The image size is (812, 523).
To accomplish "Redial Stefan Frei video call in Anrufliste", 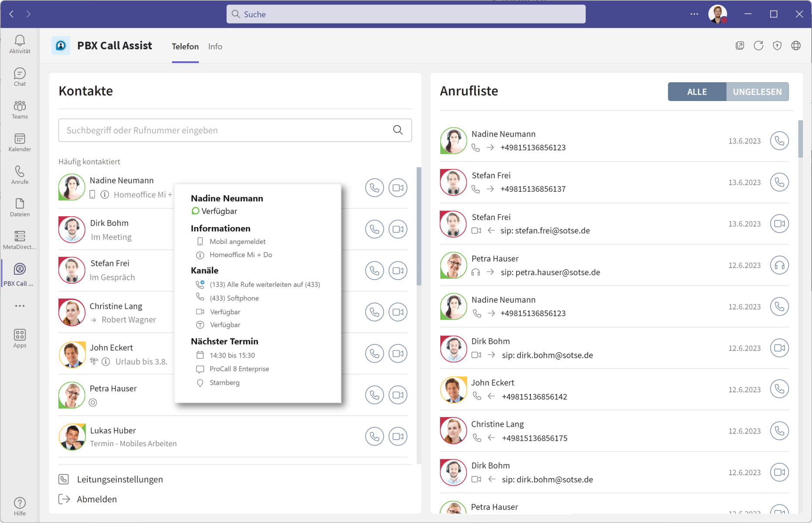I will 779,224.
